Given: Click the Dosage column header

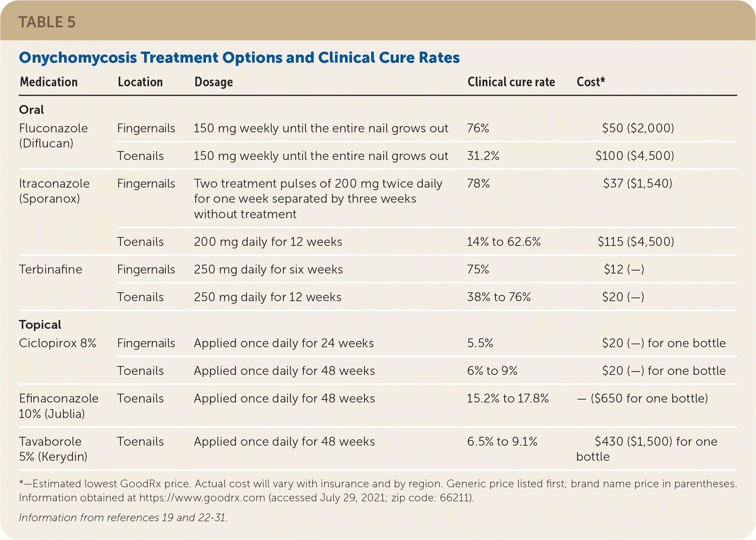Looking at the screenshot, I should pyautogui.click(x=213, y=82).
